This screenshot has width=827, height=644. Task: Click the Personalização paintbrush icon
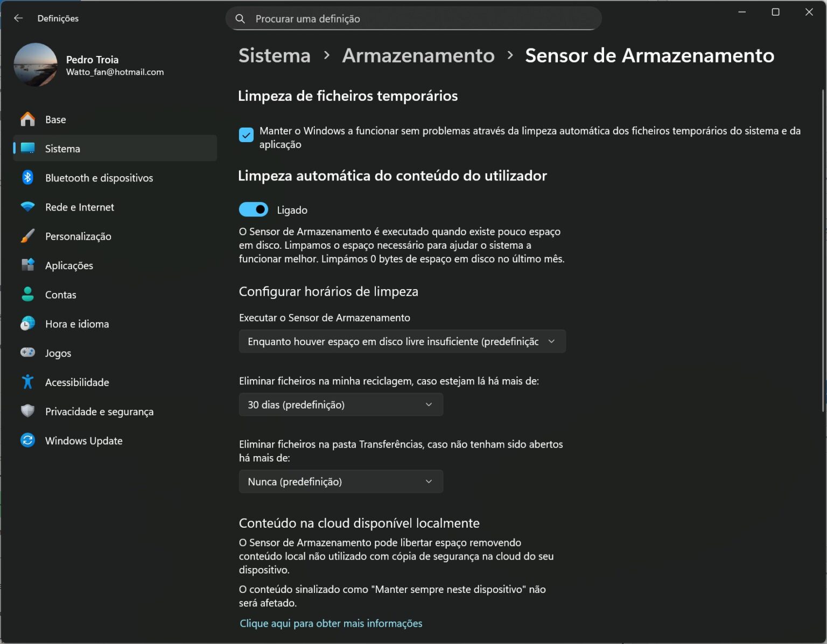click(x=27, y=236)
